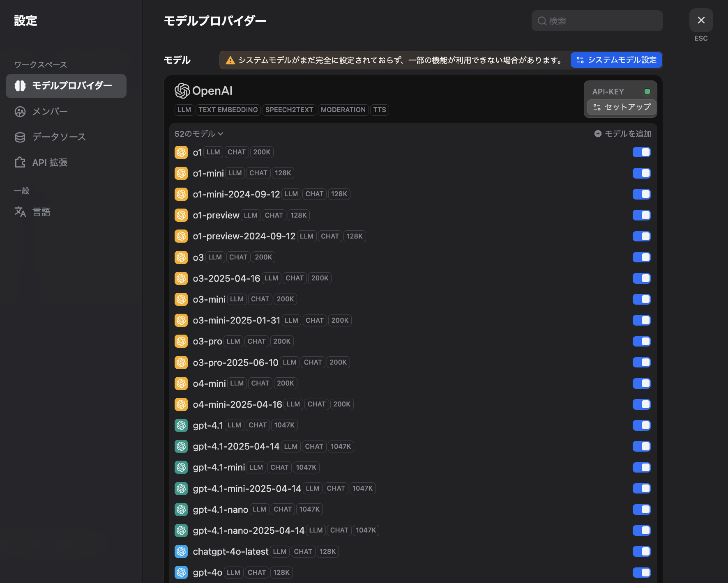728x583 pixels.
Task: Click the TTS tag under OpenAI
Action: pyautogui.click(x=380, y=110)
